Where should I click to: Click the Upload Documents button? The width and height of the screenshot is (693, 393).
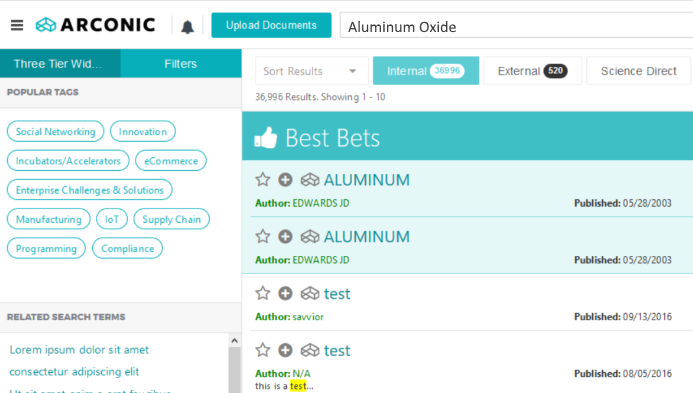coord(271,25)
